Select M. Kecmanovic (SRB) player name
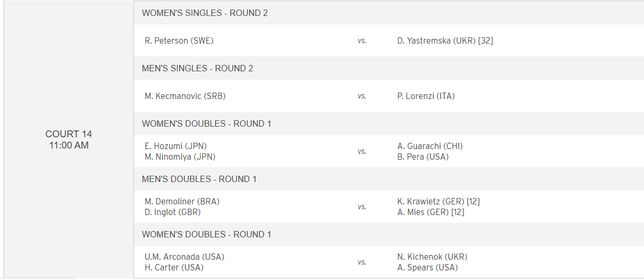The width and height of the screenshot is (644, 280). pos(181,96)
